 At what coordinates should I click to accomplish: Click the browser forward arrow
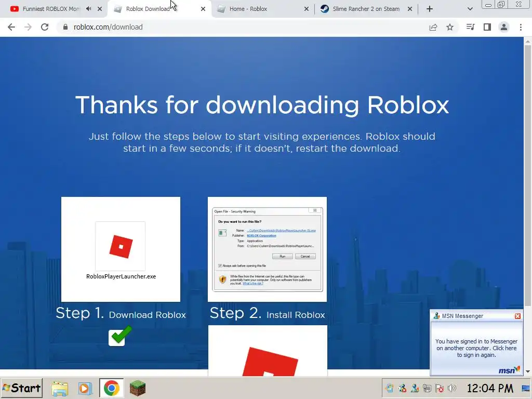click(28, 27)
